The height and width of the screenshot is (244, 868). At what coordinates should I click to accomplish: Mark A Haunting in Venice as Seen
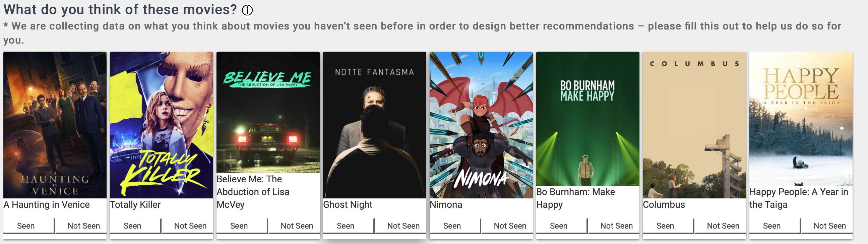click(26, 226)
